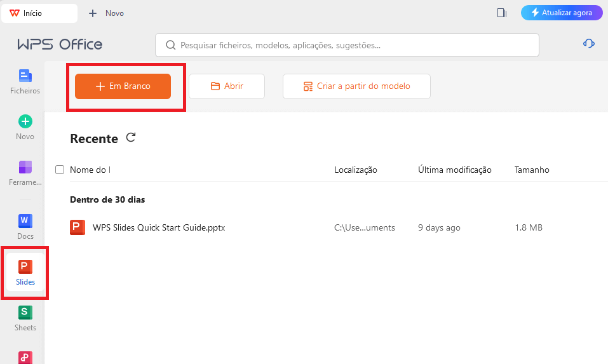
Task: Open Sheets from the sidebar
Action: [x=25, y=318]
